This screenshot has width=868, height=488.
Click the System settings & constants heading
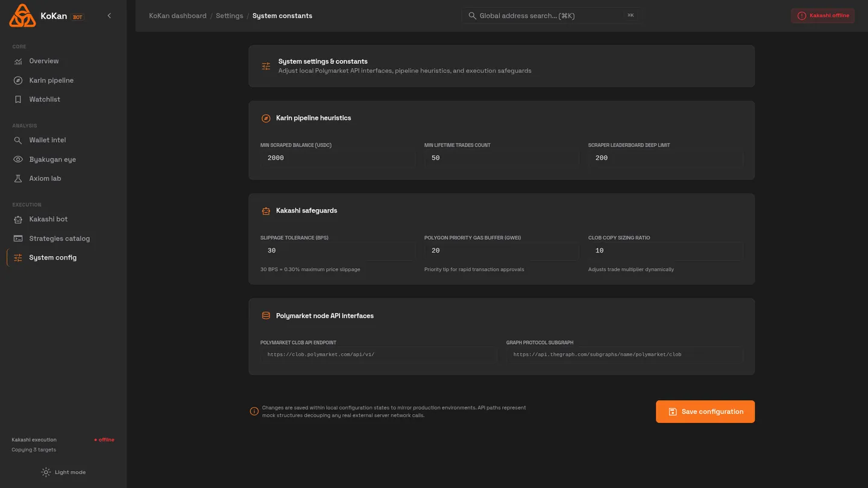click(323, 61)
